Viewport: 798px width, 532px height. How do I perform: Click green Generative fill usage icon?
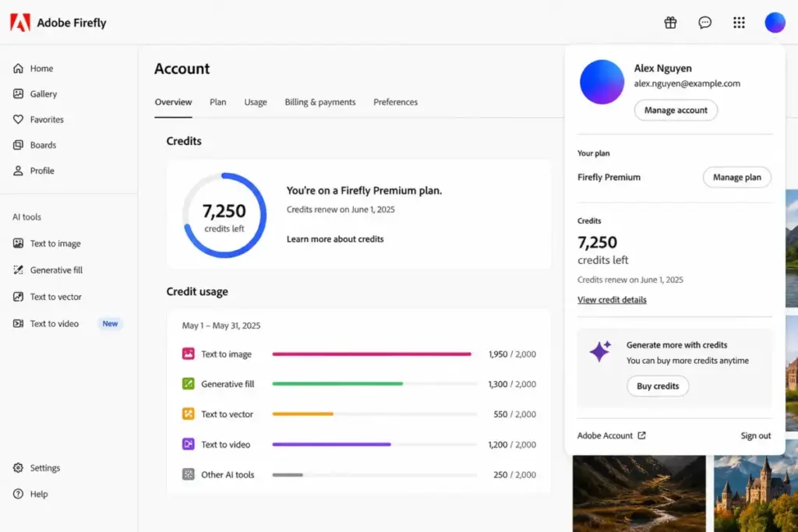pos(189,383)
